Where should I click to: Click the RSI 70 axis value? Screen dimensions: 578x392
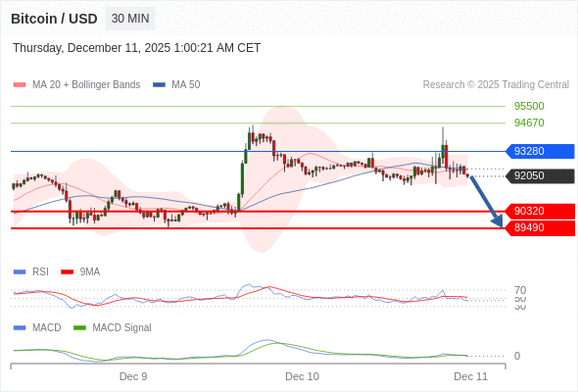(520, 290)
